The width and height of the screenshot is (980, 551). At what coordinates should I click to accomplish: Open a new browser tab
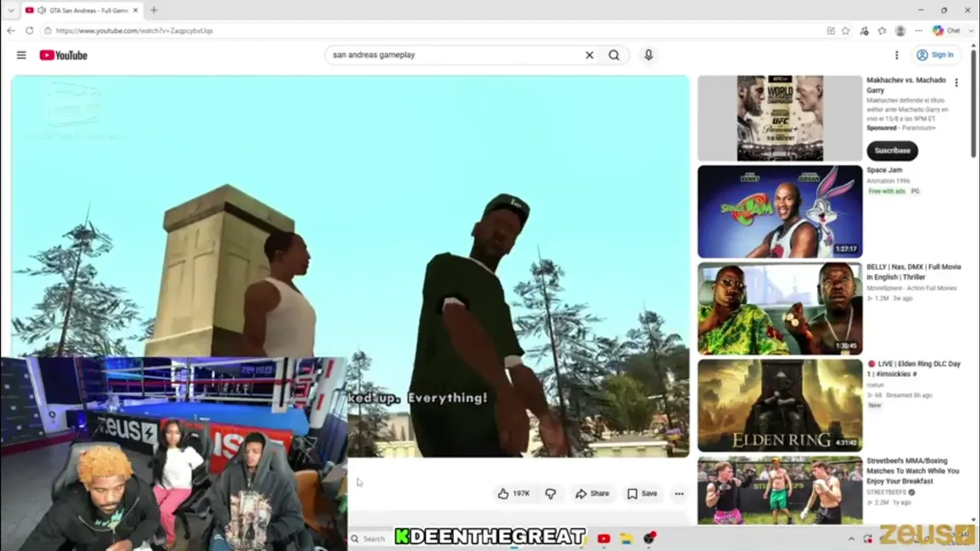click(x=154, y=10)
